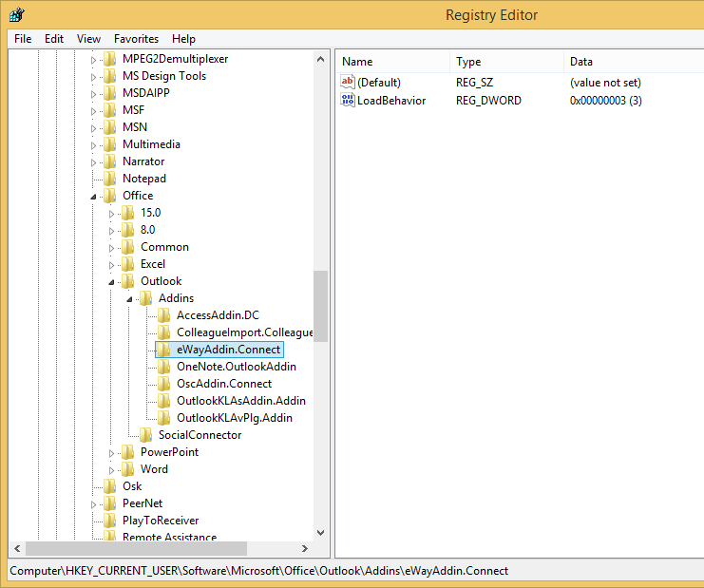This screenshot has width=704, height=588.
Task: Click the Excel folder icon
Action: [x=128, y=264]
